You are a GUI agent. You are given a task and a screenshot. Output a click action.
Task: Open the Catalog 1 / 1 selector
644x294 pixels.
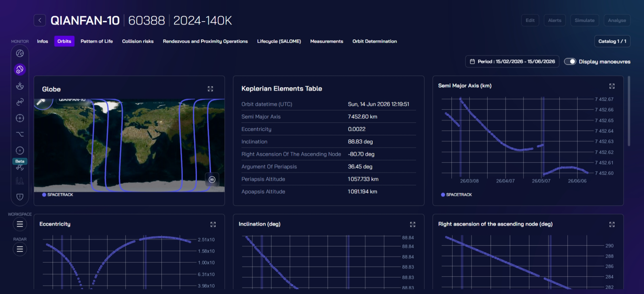point(612,41)
